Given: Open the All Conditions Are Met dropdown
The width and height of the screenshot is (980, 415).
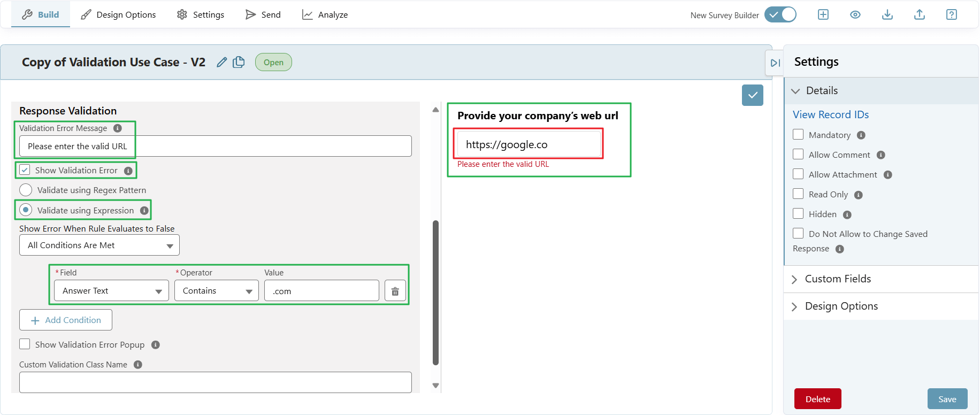Looking at the screenshot, I should point(99,245).
